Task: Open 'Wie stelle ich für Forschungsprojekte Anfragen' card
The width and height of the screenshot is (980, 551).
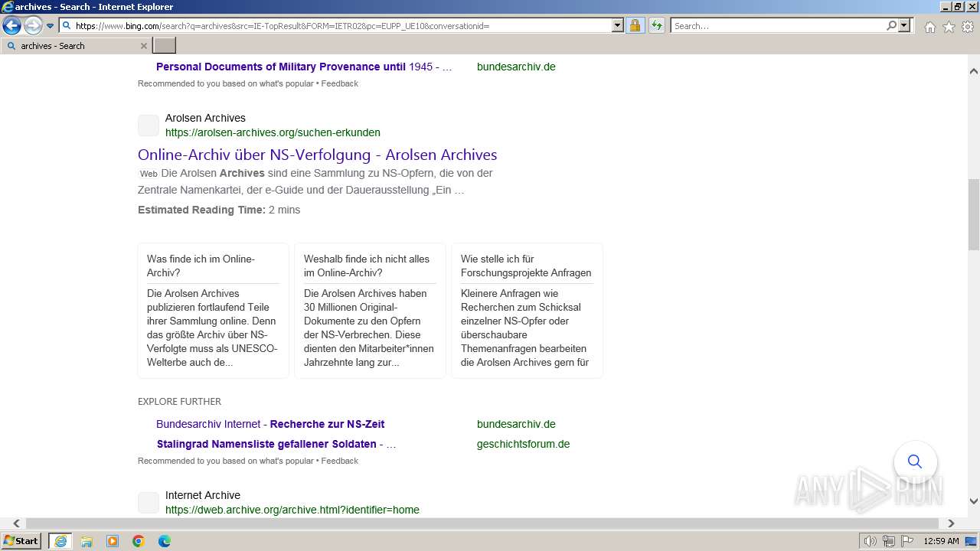Action: [x=527, y=311]
